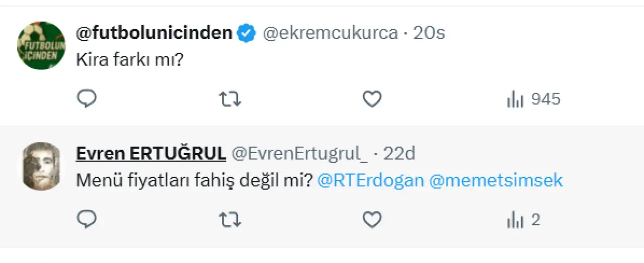Screen dimensions: 644x263
Task: View analytics showing 945 views
Action: pos(533,99)
